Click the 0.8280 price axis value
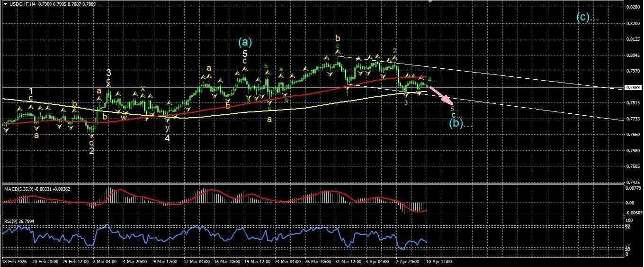 point(633,7)
